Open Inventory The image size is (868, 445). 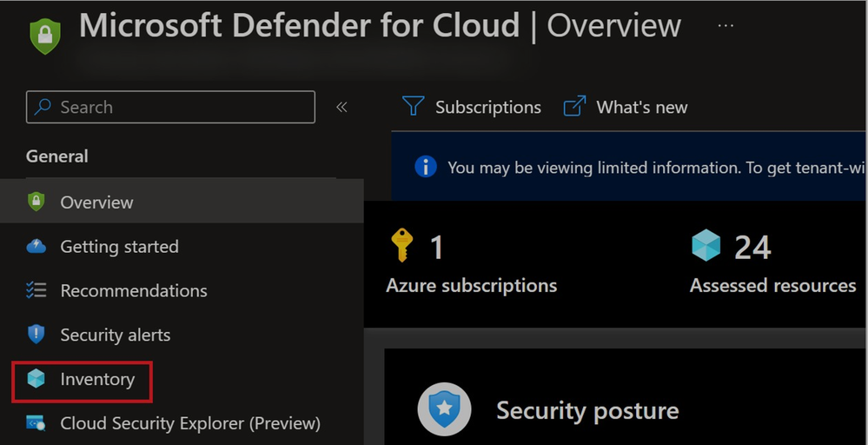pyautogui.click(x=97, y=379)
